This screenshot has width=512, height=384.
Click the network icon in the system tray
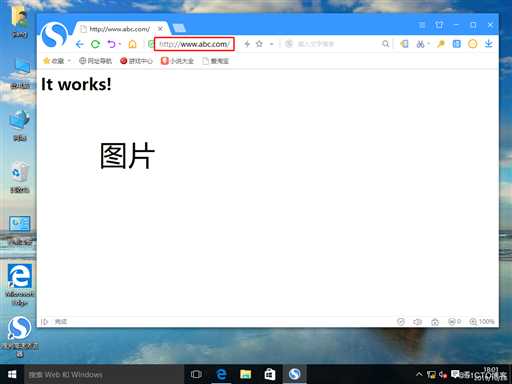click(431, 375)
